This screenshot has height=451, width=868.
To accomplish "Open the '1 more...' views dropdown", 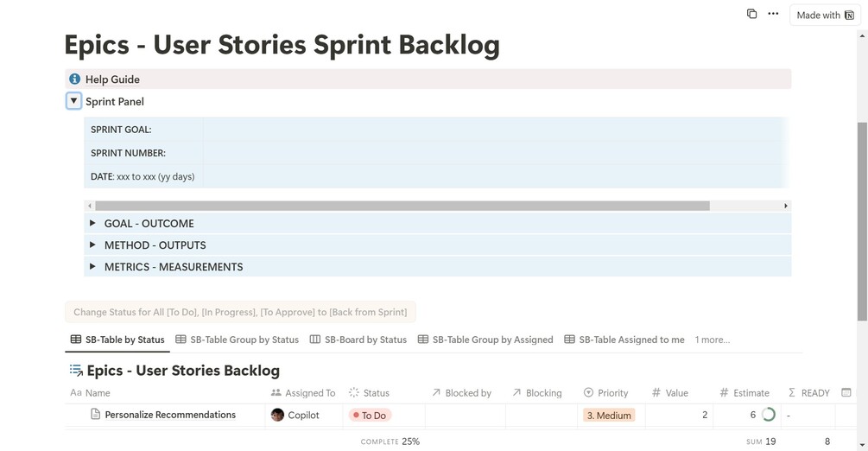I will (712, 340).
